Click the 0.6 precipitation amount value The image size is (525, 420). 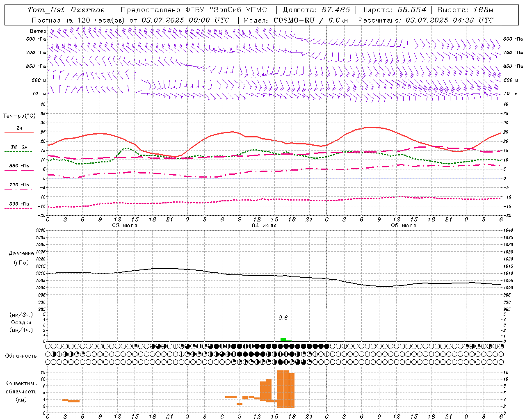[x=283, y=317]
